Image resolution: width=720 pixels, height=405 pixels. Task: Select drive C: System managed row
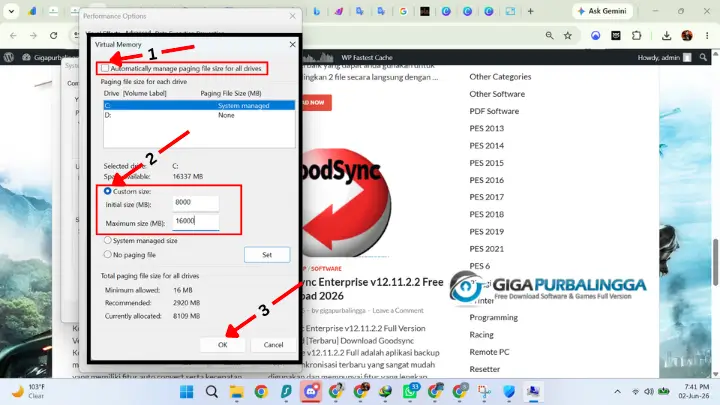tap(199, 106)
